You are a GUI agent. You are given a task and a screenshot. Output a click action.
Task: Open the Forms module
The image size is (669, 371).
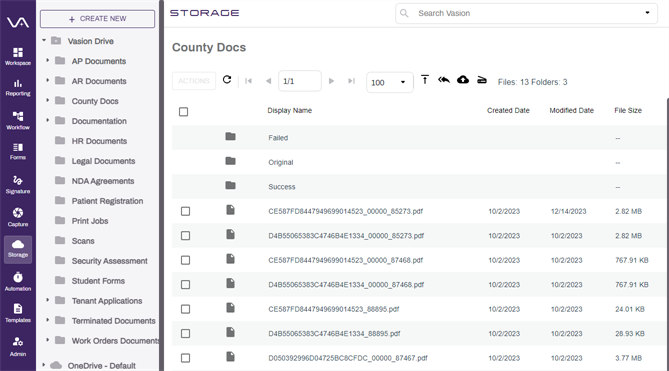point(18,151)
